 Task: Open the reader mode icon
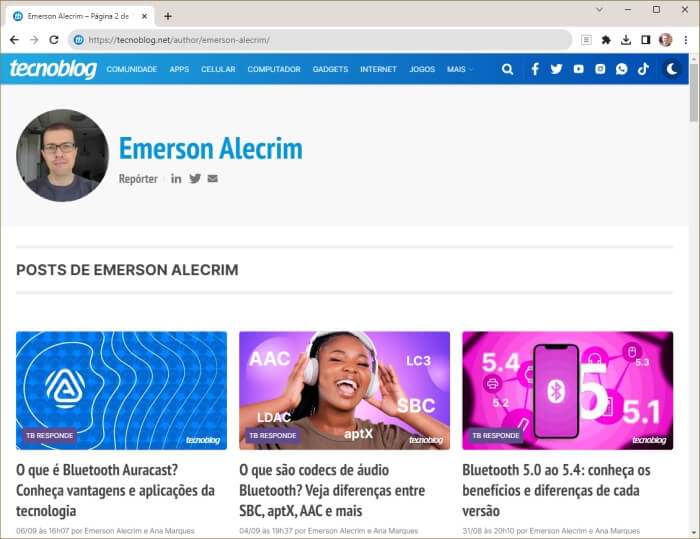(586, 40)
